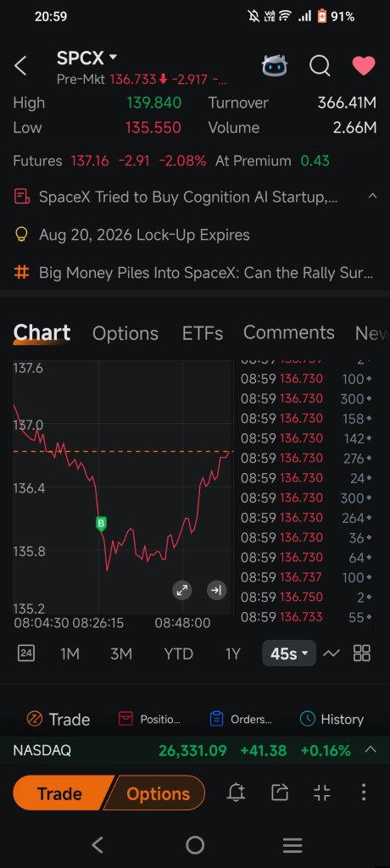
Task: Set a price alert bell icon
Action: coord(237,793)
